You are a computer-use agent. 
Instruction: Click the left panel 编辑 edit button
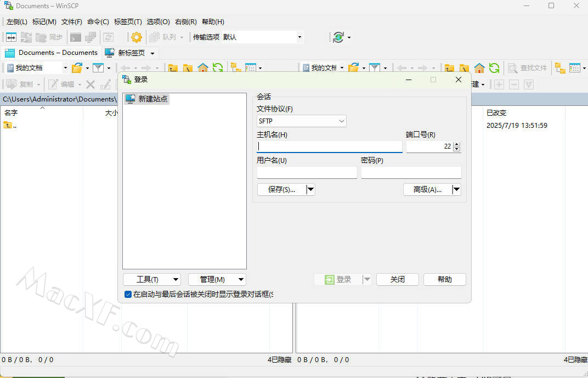[x=62, y=84]
